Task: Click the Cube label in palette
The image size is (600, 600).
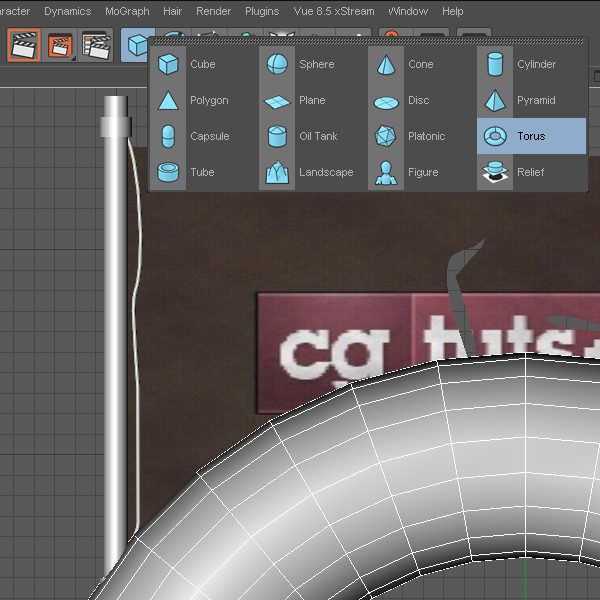Action: click(203, 64)
